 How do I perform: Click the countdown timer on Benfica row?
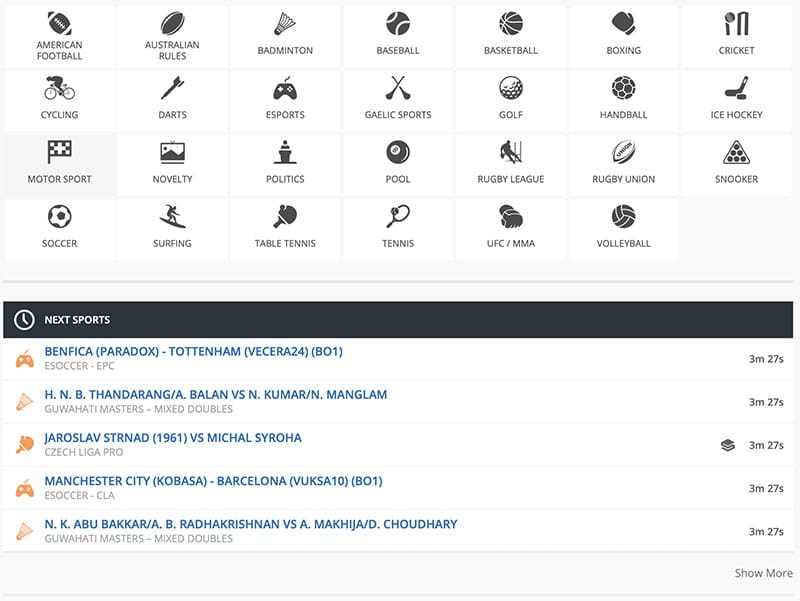click(x=766, y=359)
